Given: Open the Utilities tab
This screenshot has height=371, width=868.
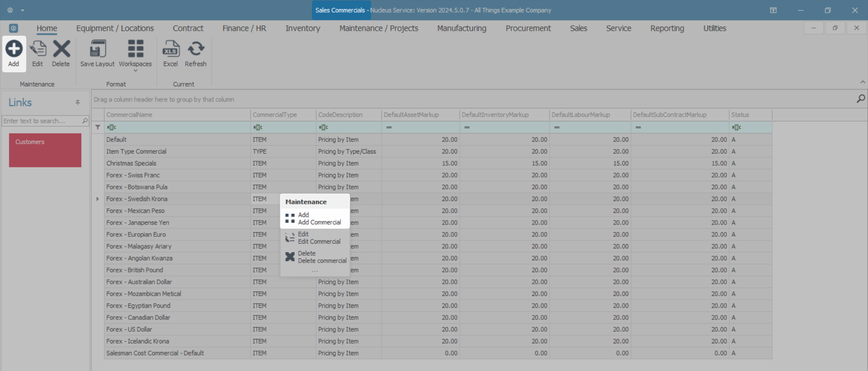Looking at the screenshot, I should pyautogui.click(x=714, y=28).
